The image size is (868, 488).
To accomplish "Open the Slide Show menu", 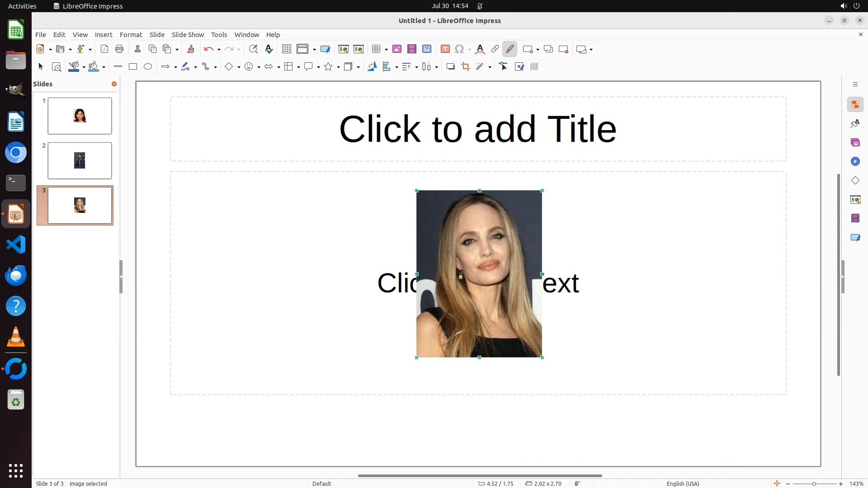I will coord(188,35).
